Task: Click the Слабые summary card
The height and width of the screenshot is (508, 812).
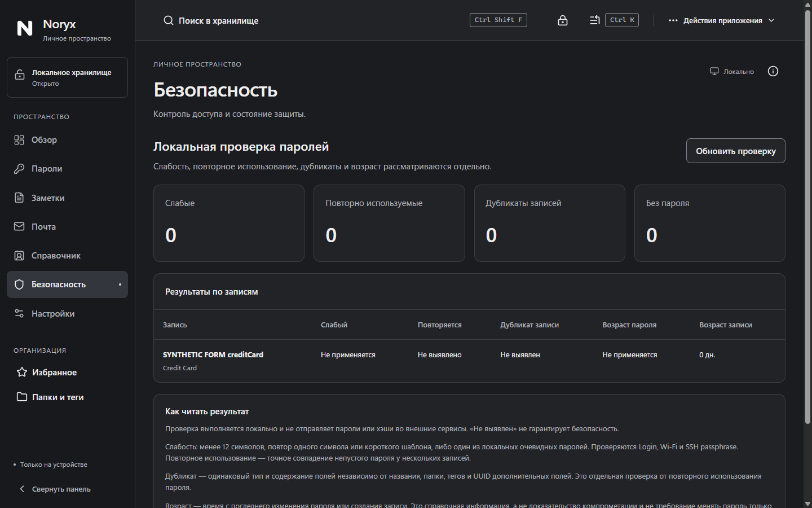Action: [x=229, y=223]
